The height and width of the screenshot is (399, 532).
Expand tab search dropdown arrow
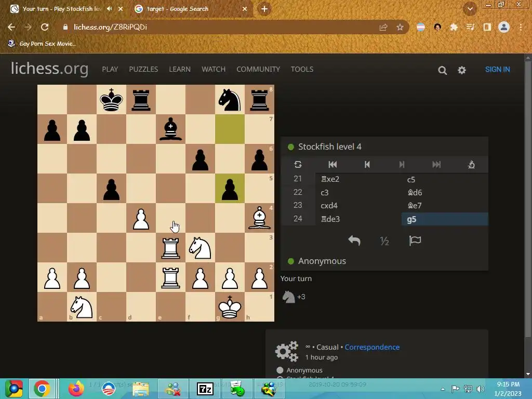coord(470,9)
